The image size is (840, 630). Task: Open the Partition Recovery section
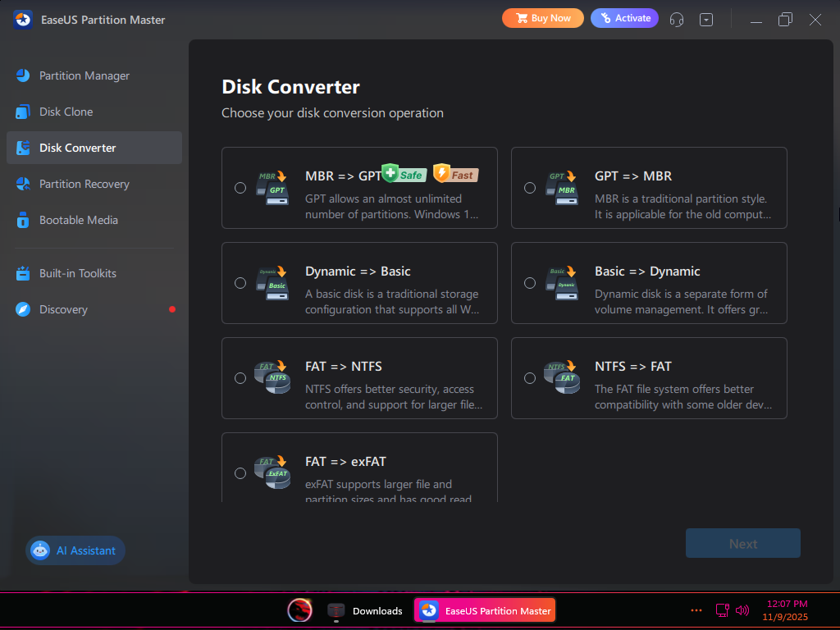click(94, 184)
